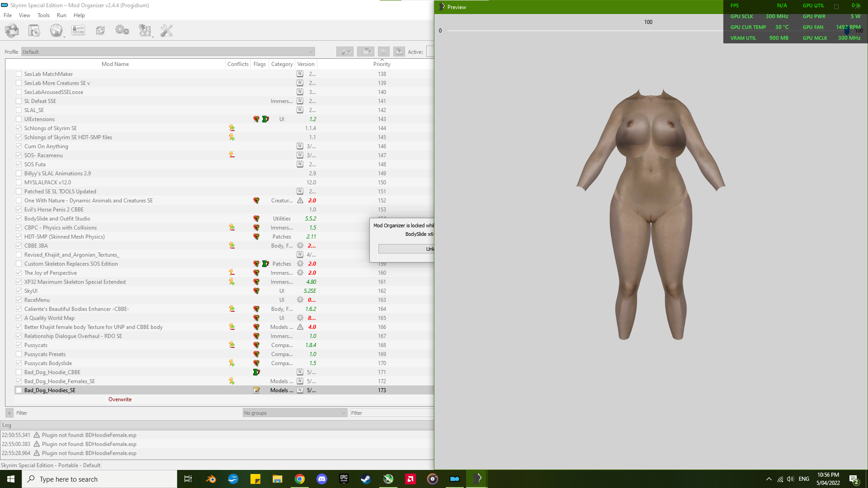Image resolution: width=868 pixels, height=488 pixels.
Task: Open the notification center icon
Action: click(x=854, y=479)
